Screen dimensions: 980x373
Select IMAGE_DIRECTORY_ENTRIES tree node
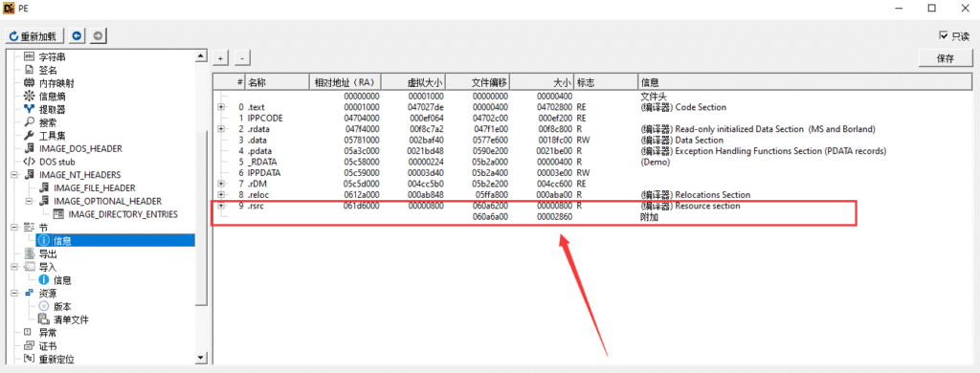click(123, 214)
